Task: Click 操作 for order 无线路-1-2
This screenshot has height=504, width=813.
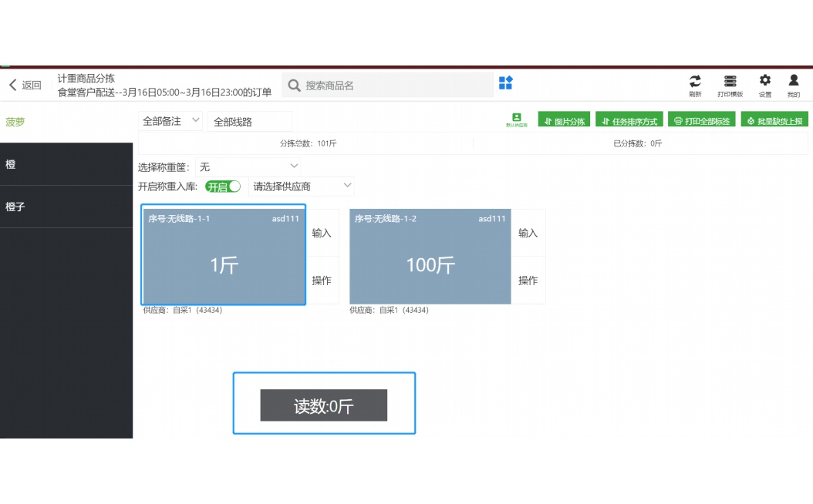Action: tap(528, 281)
